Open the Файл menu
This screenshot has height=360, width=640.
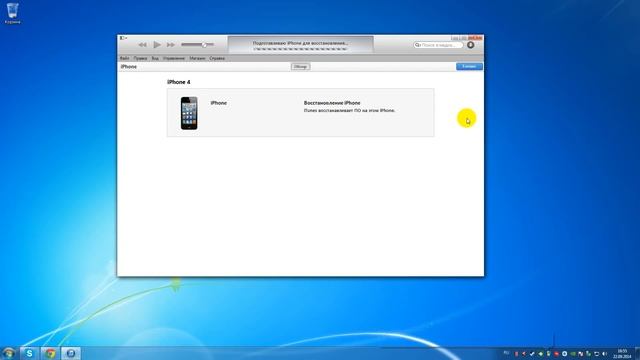[x=124, y=58]
